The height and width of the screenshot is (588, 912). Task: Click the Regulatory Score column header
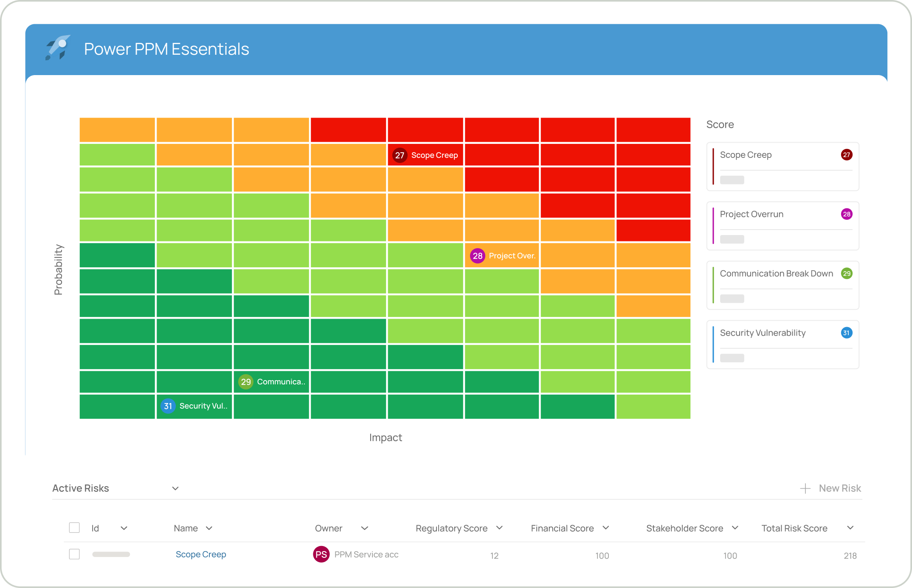coord(451,528)
